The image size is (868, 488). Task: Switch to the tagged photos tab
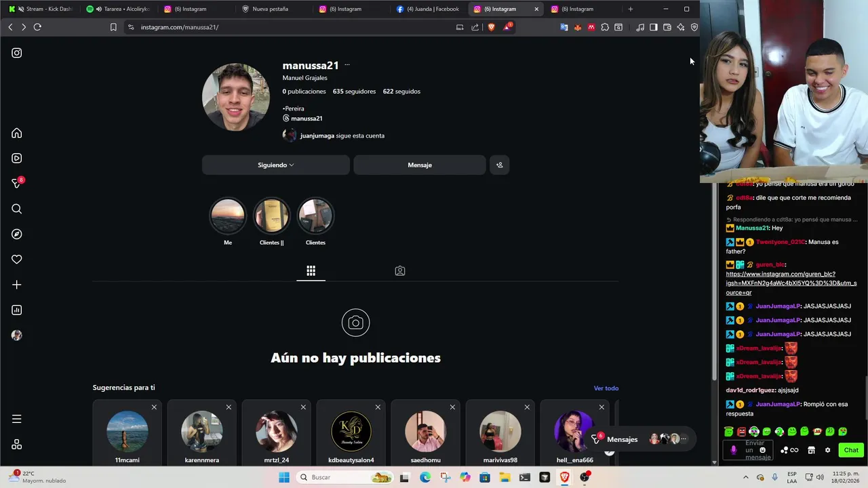click(x=400, y=270)
